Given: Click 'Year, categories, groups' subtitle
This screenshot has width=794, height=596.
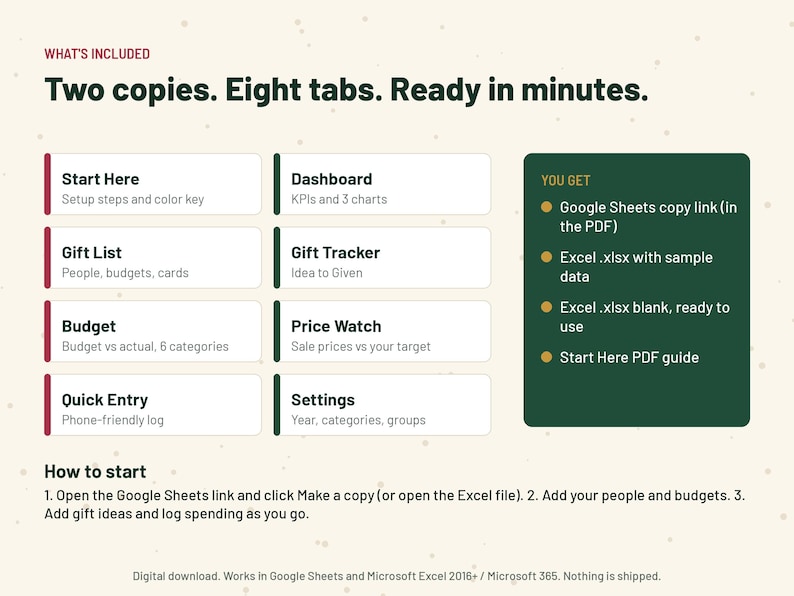Looking at the screenshot, I should [358, 420].
